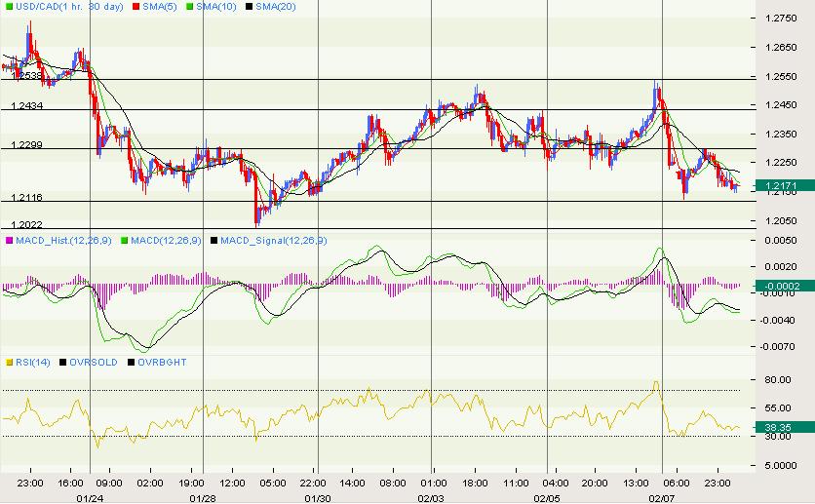Viewport: 815px width, 504px height.
Task: Click the 12:00 time axis label
Action: tap(232, 484)
